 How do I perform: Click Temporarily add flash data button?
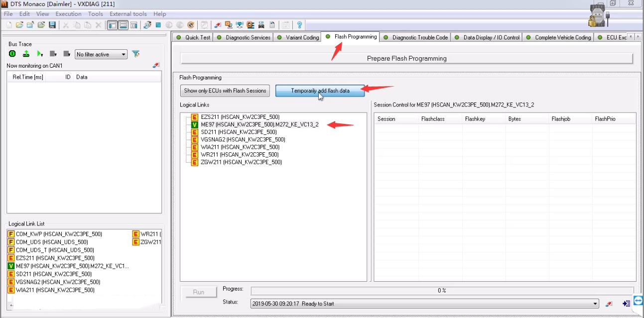pyautogui.click(x=320, y=91)
